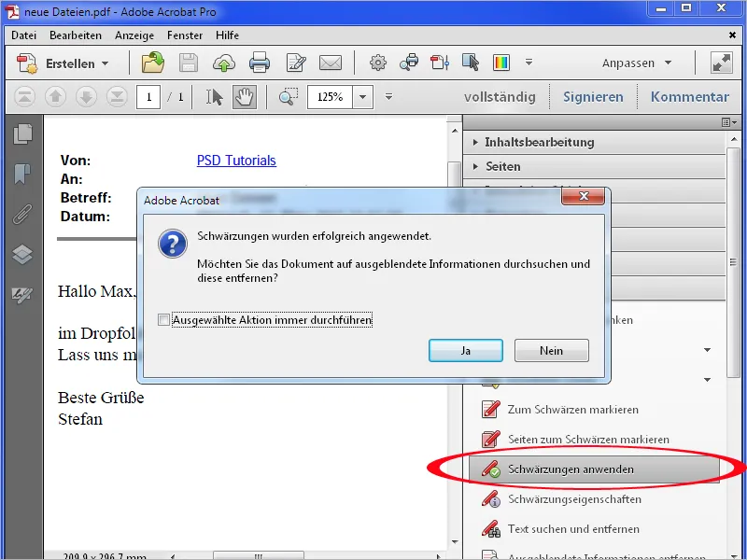Viewport: 747px width, 560px height.
Task: Open the Fenster menu
Action: pyautogui.click(x=185, y=35)
